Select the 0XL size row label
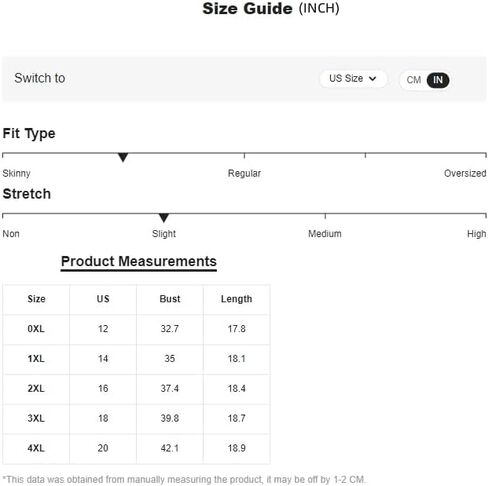The image size is (488, 486). [x=36, y=329]
